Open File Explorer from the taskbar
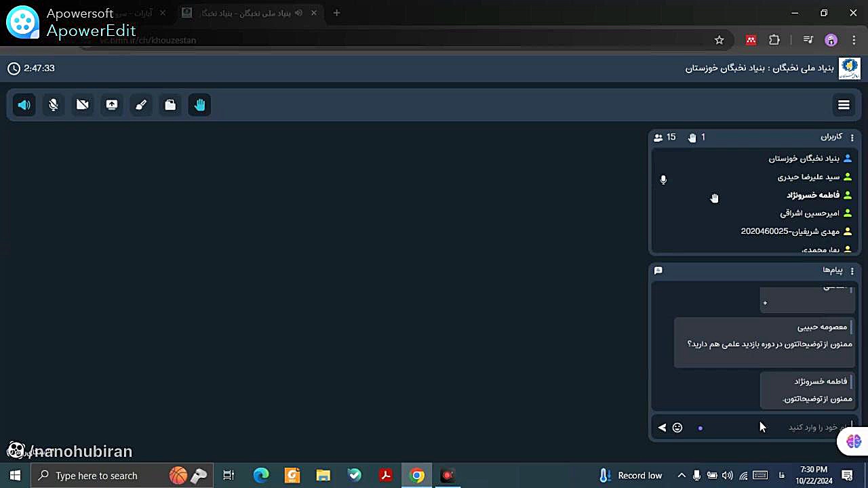The width and height of the screenshot is (868, 488). [x=323, y=476]
